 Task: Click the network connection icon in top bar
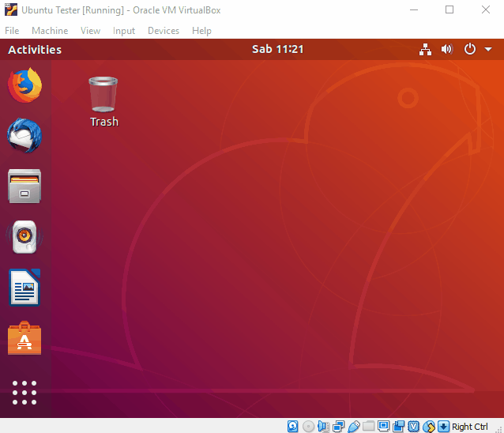pos(425,50)
